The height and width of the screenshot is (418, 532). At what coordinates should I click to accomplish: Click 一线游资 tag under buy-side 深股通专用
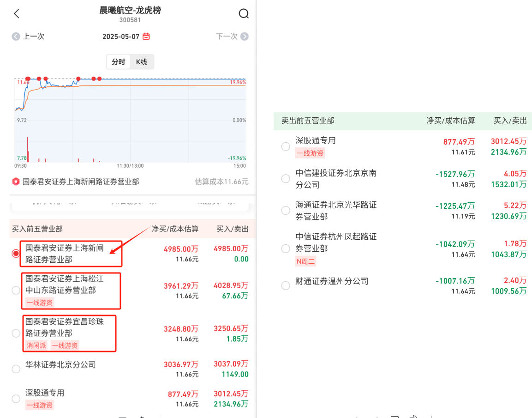[x=40, y=405]
